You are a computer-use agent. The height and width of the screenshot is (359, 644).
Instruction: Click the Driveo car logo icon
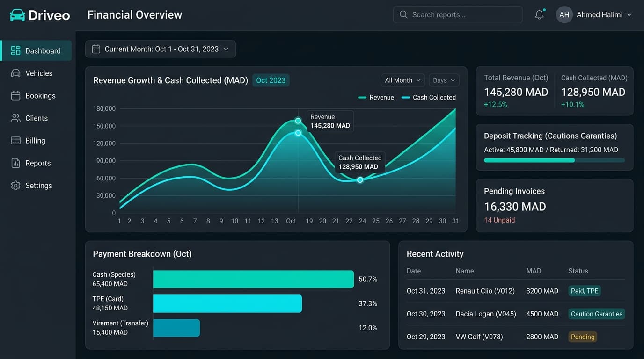point(17,15)
